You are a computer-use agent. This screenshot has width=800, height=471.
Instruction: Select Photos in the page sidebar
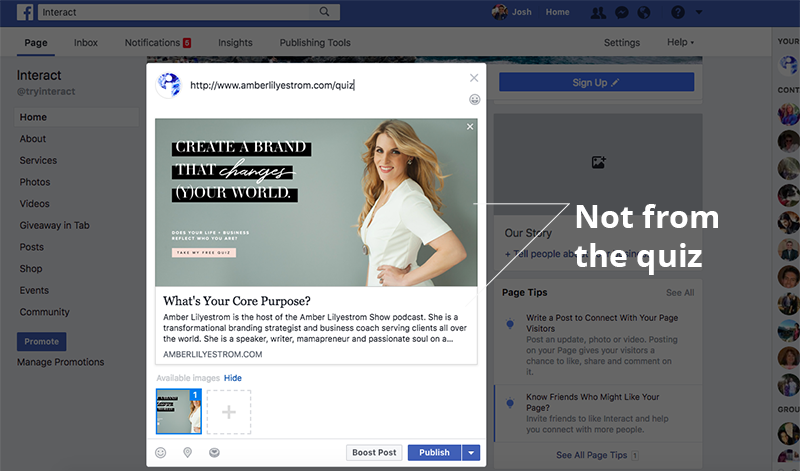coord(35,182)
